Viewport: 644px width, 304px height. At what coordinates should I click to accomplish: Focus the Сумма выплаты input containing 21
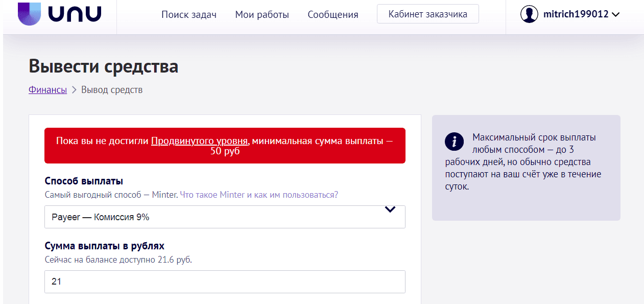pyautogui.click(x=225, y=282)
